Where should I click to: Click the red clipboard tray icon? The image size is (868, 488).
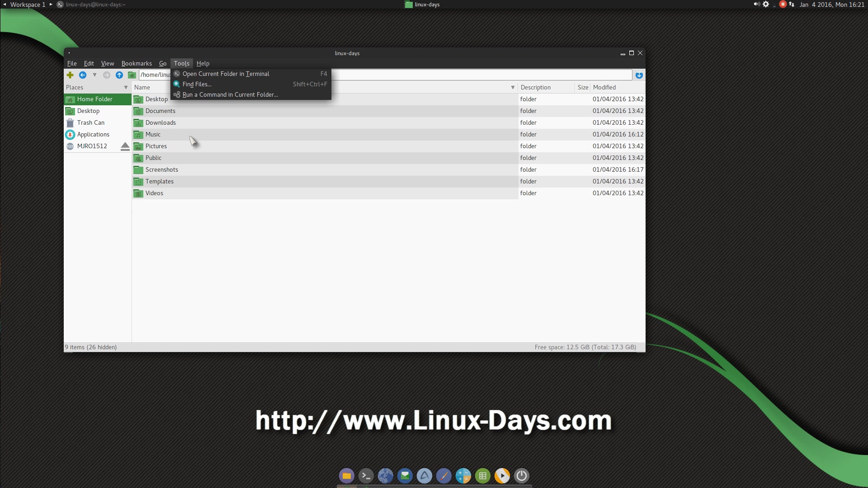pos(783,4)
